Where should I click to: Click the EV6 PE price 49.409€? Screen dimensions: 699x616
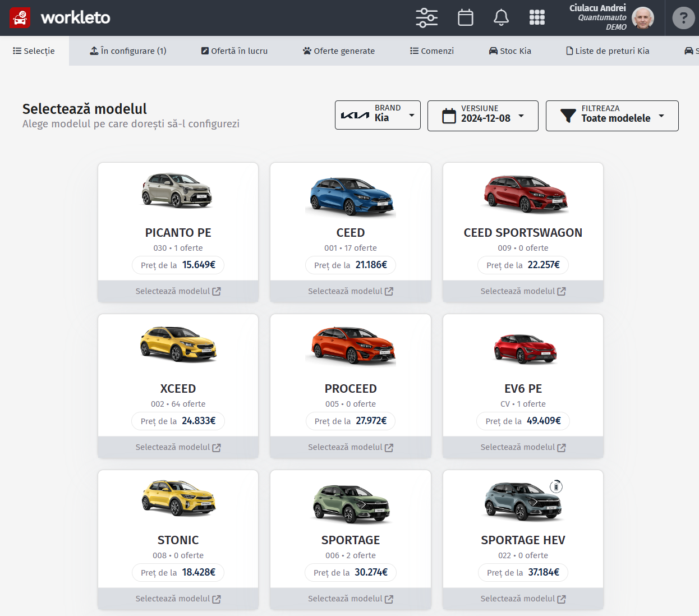click(x=544, y=421)
